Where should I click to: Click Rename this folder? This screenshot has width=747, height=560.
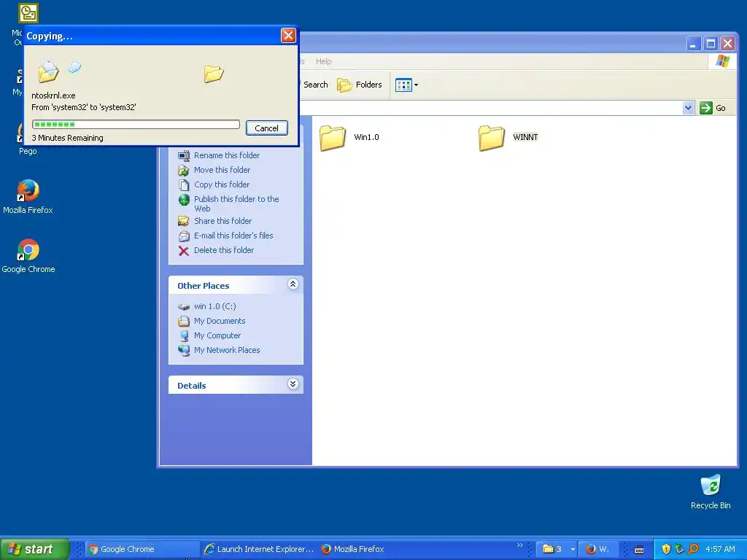click(x=227, y=155)
